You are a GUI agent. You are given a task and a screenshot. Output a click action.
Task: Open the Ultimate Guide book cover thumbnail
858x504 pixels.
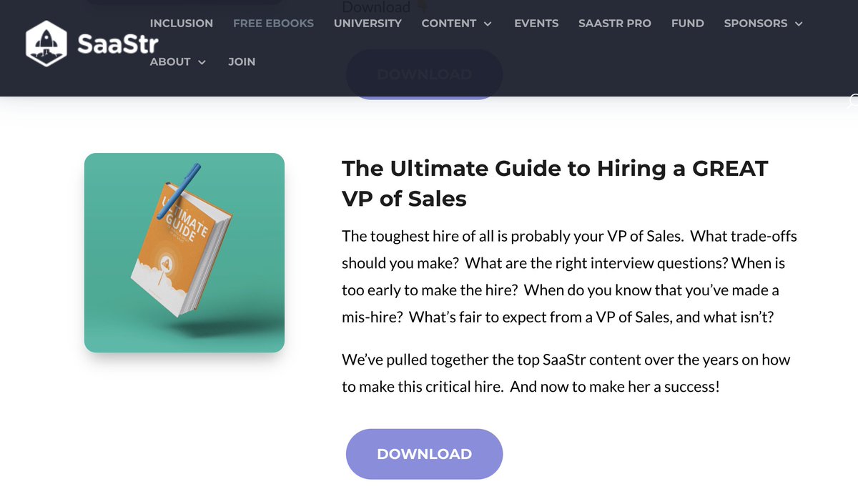184,253
